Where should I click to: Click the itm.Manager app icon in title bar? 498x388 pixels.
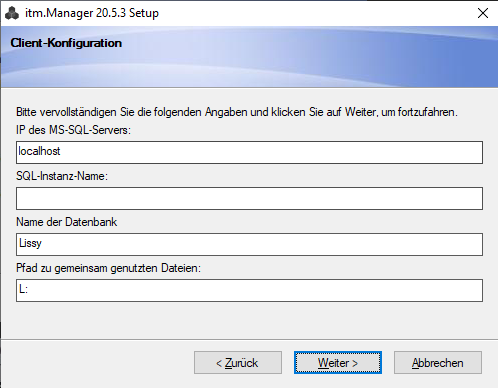12,13
